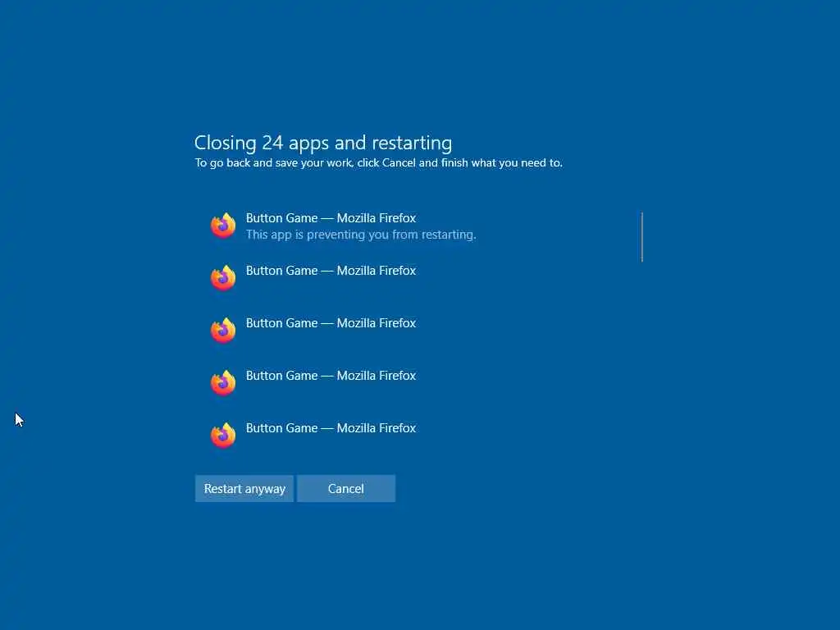The width and height of the screenshot is (840, 630).
Task: Click the Restart anyway button
Action: [x=244, y=489]
